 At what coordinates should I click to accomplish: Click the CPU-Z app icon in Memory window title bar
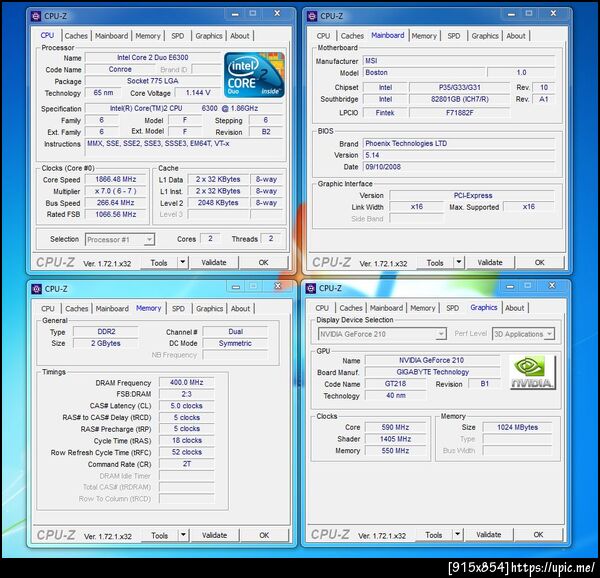[36, 289]
